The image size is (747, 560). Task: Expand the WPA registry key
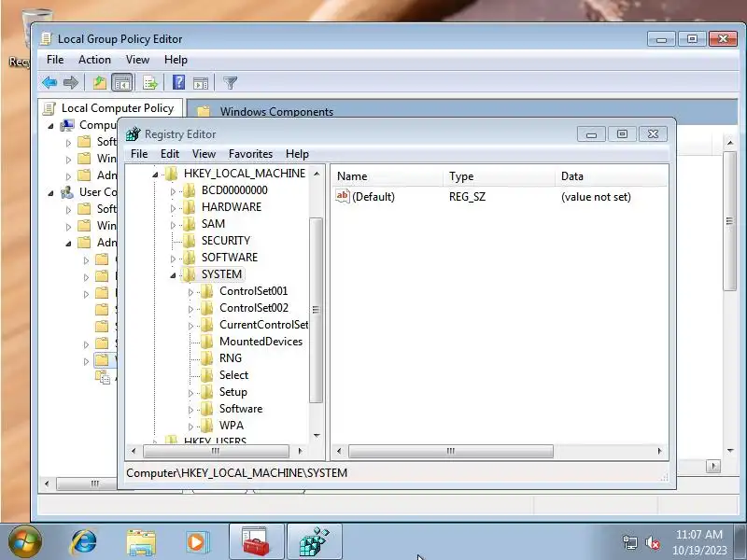[x=190, y=427]
